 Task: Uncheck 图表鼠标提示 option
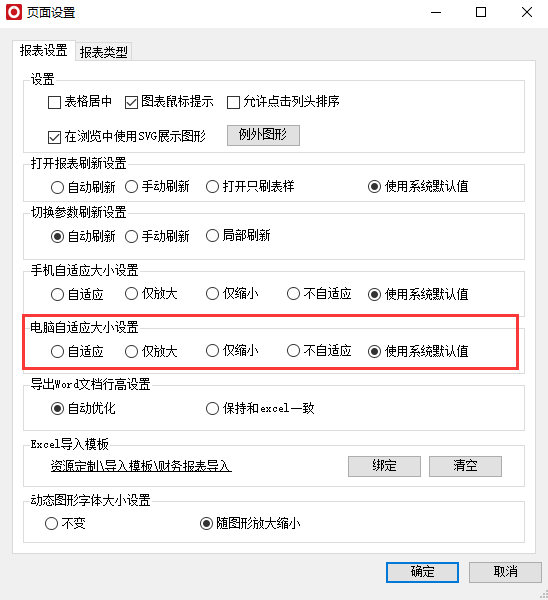click(131, 102)
